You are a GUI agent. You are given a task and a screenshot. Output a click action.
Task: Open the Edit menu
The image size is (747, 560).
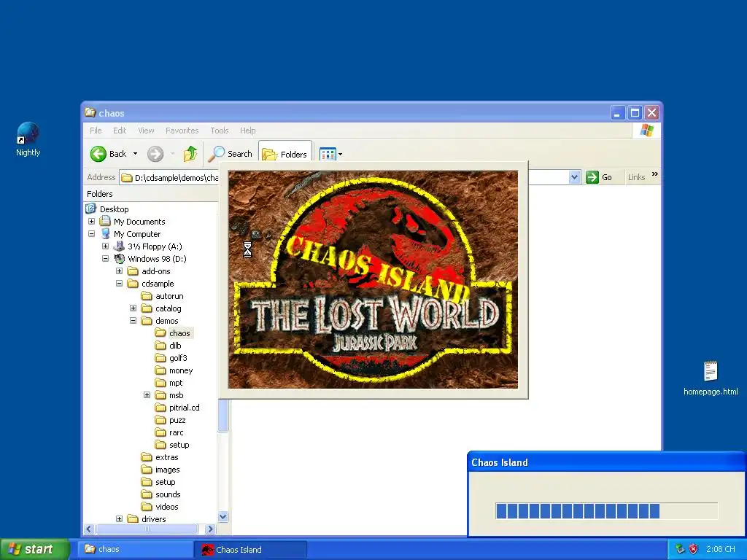point(120,131)
